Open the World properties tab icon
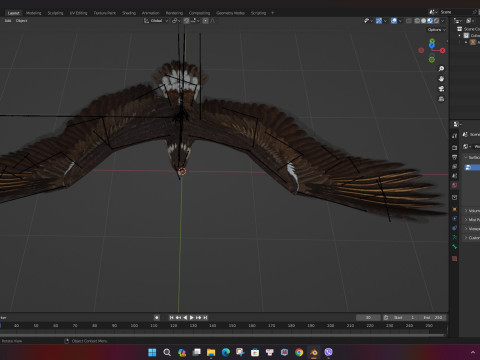This screenshot has width=480, height=360. [454, 185]
